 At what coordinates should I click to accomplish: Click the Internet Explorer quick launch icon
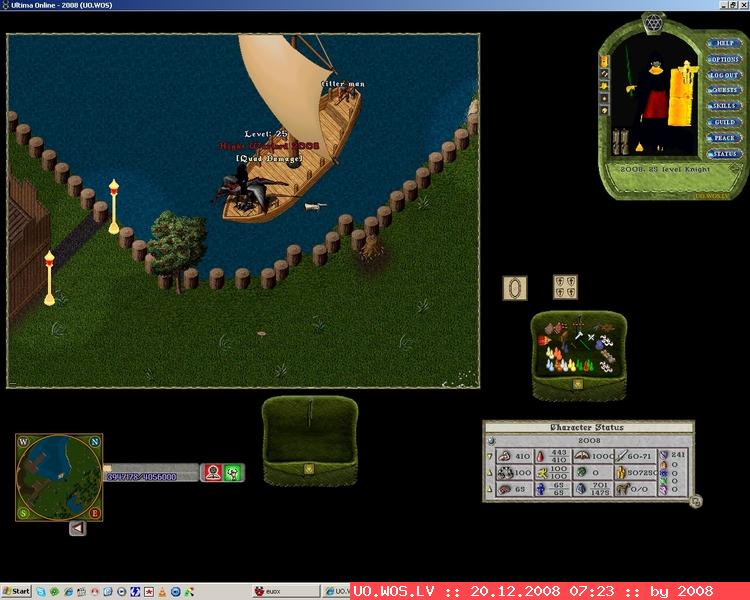coord(68,592)
